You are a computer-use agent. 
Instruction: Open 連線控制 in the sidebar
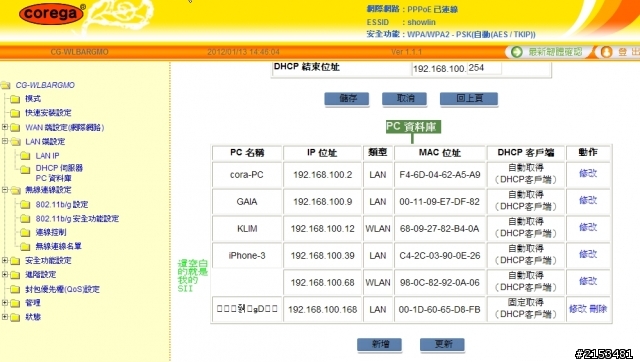pyautogui.click(x=51, y=232)
